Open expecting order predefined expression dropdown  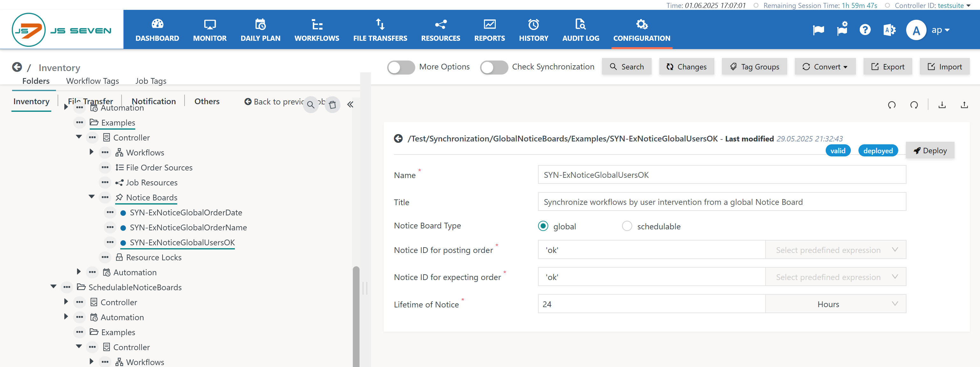coord(836,277)
